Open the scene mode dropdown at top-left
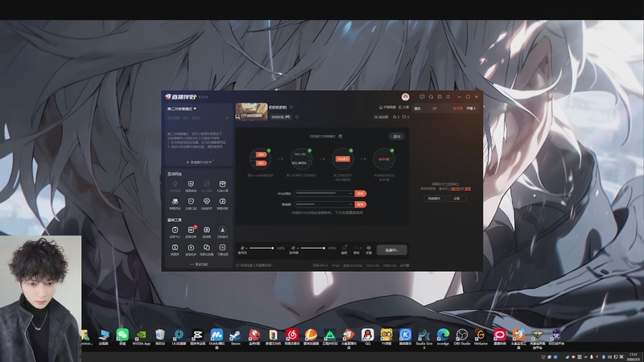Viewport: 644px width, 362px height. [183, 108]
